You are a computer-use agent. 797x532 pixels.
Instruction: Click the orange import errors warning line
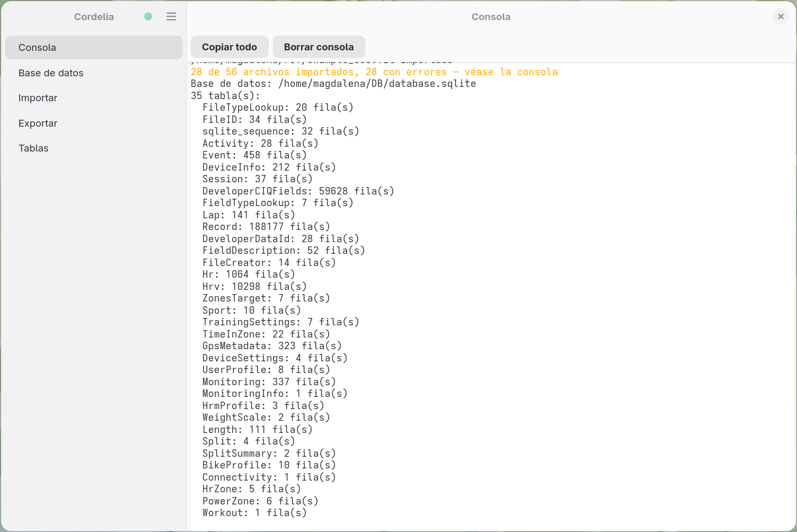pos(374,72)
